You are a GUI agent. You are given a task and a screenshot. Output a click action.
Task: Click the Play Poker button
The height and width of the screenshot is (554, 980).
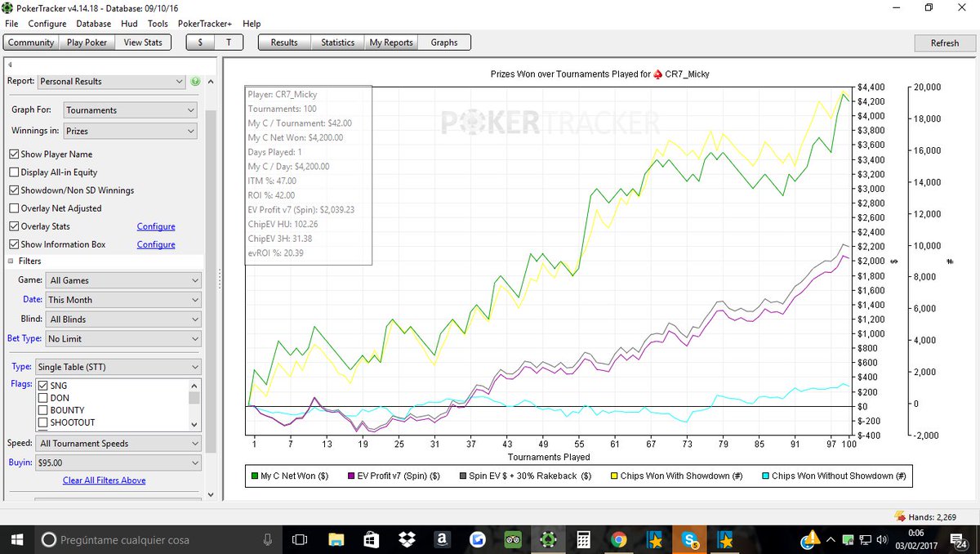(x=87, y=42)
